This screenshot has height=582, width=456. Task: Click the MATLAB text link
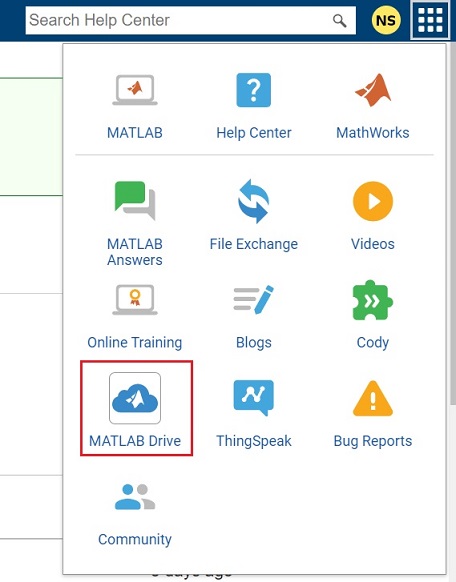(135, 133)
